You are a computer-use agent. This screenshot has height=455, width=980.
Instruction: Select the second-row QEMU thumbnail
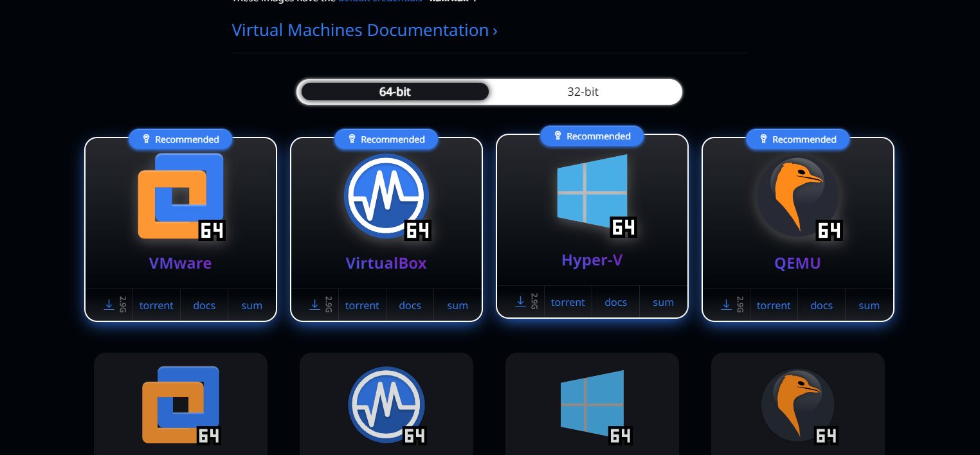797,404
